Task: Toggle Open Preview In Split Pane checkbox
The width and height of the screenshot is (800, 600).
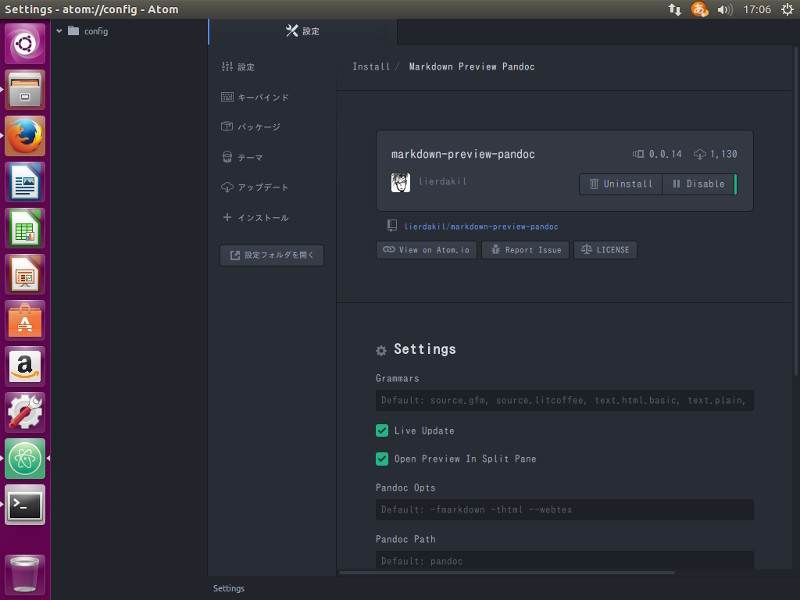Action: click(382, 459)
